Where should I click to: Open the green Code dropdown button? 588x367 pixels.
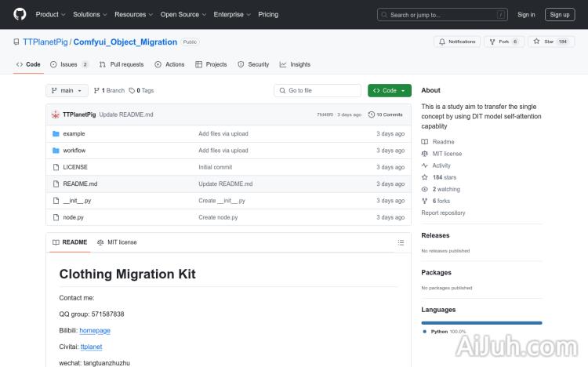click(x=389, y=90)
